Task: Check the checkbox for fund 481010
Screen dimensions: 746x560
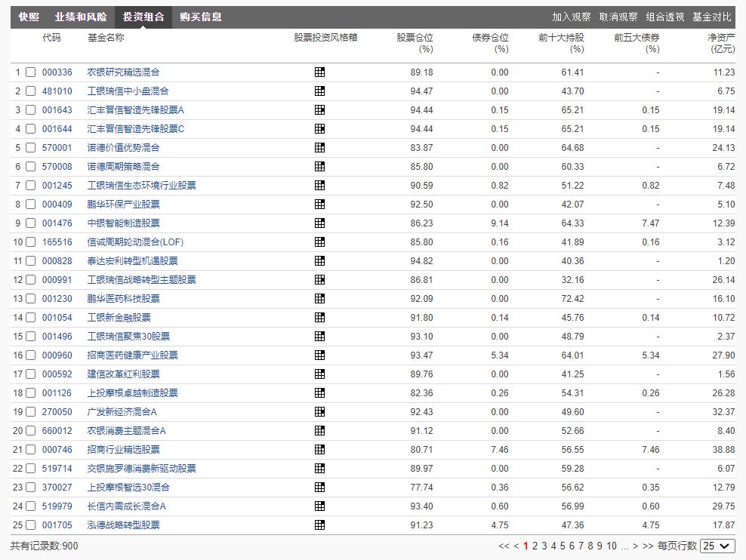Action: click(x=30, y=91)
